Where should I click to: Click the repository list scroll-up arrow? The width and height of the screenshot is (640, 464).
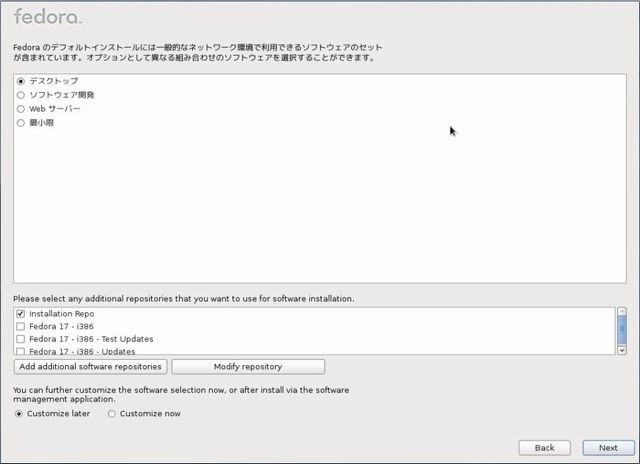pos(622,311)
